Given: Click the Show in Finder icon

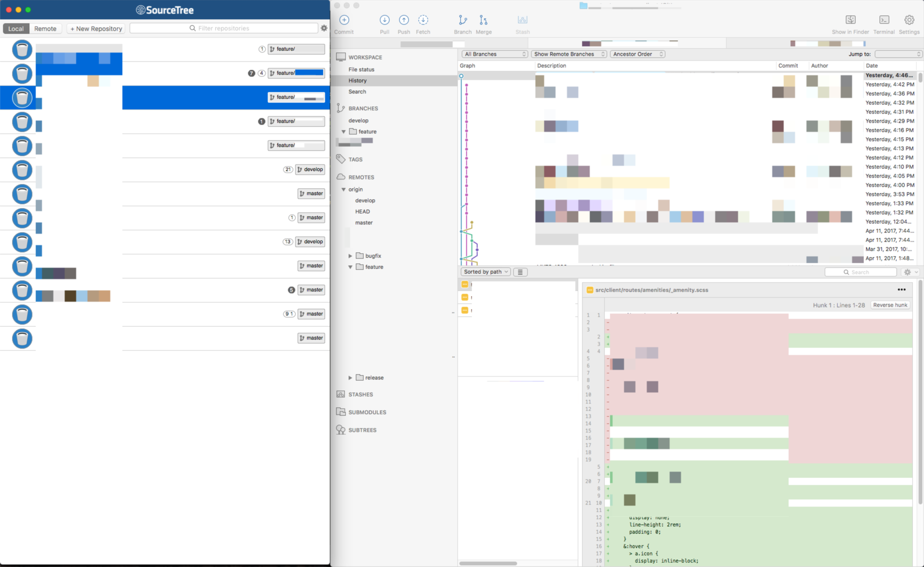Looking at the screenshot, I should click(x=850, y=20).
